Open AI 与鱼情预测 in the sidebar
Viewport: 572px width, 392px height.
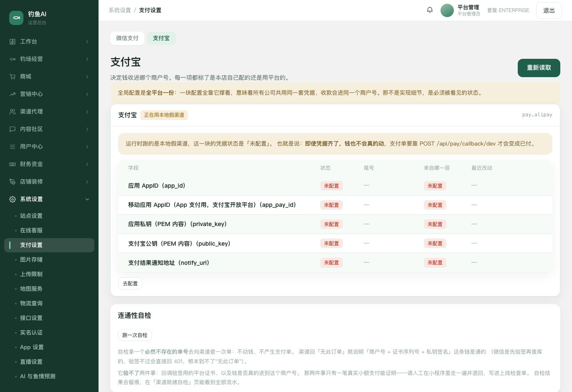point(49,377)
